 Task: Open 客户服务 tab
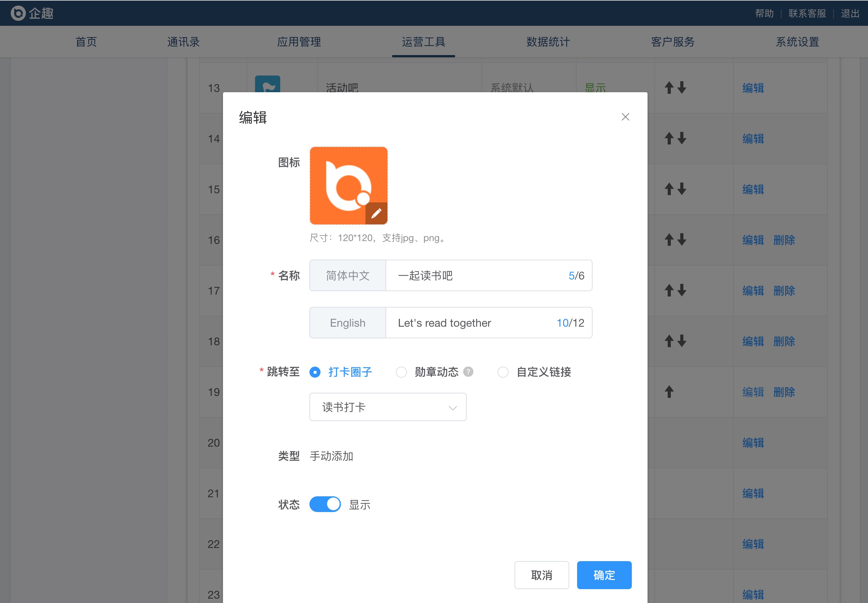pyautogui.click(x=672, y=42)
